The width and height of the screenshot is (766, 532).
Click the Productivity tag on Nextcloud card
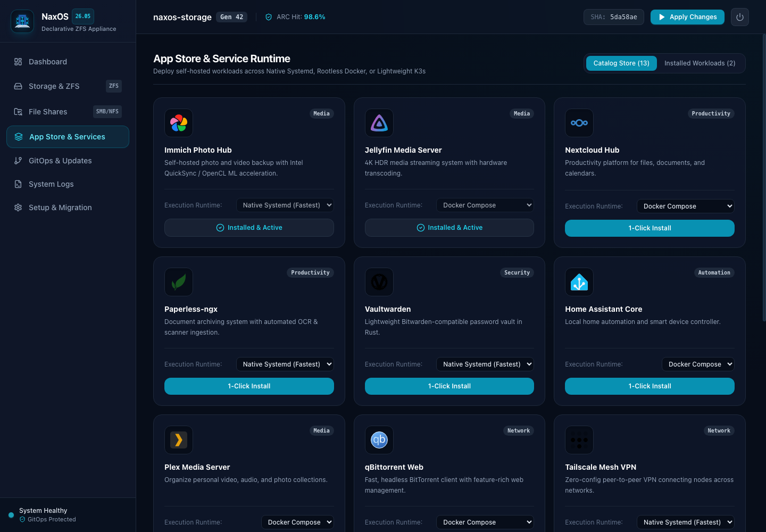(x=711, y=114)
